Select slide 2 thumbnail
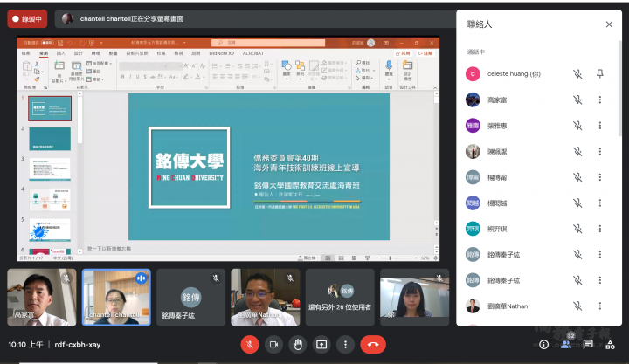 pos(50,139)
